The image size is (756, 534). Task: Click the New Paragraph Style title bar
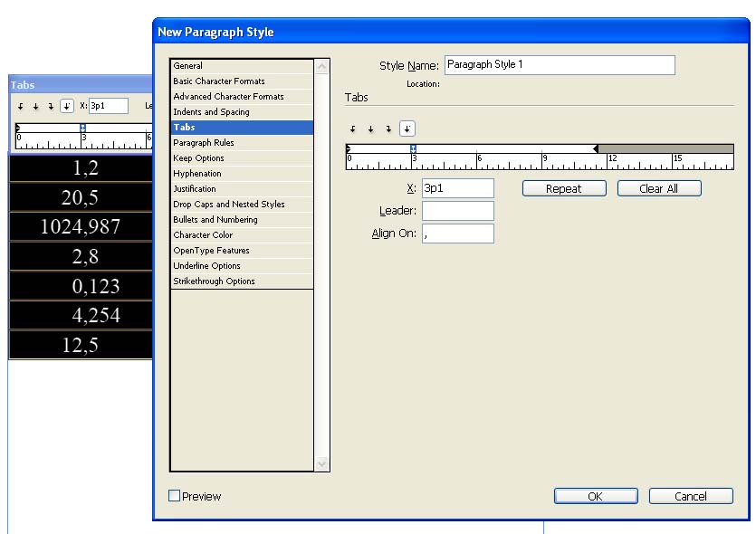[x=451, y=32]
